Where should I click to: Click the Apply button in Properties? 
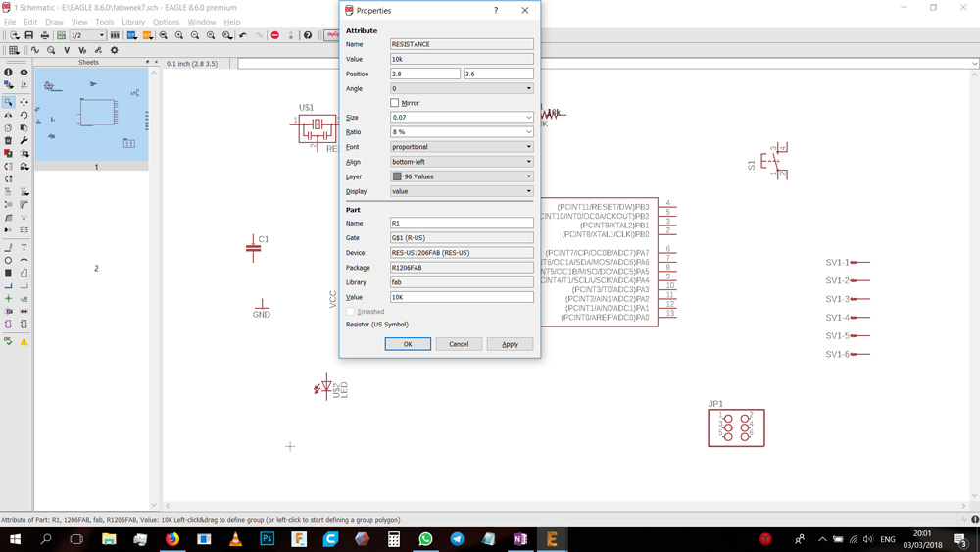(x=510, y=344)
